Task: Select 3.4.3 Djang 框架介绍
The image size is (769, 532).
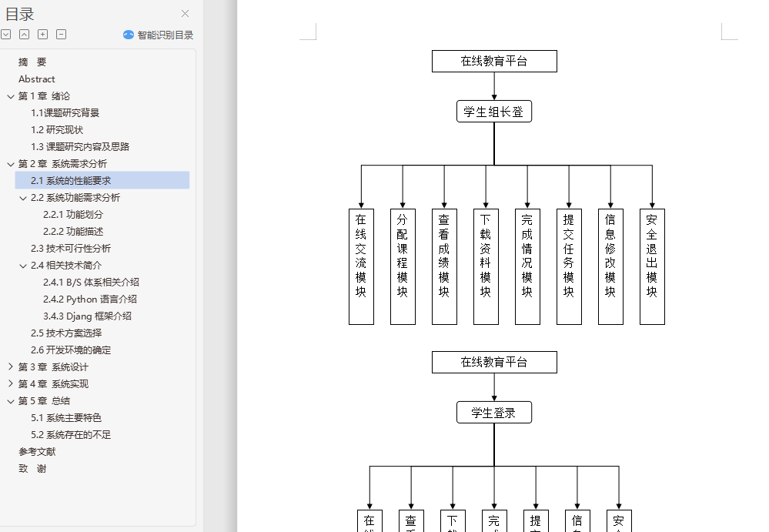Action: pyautogui.click(x=87, y=316)
